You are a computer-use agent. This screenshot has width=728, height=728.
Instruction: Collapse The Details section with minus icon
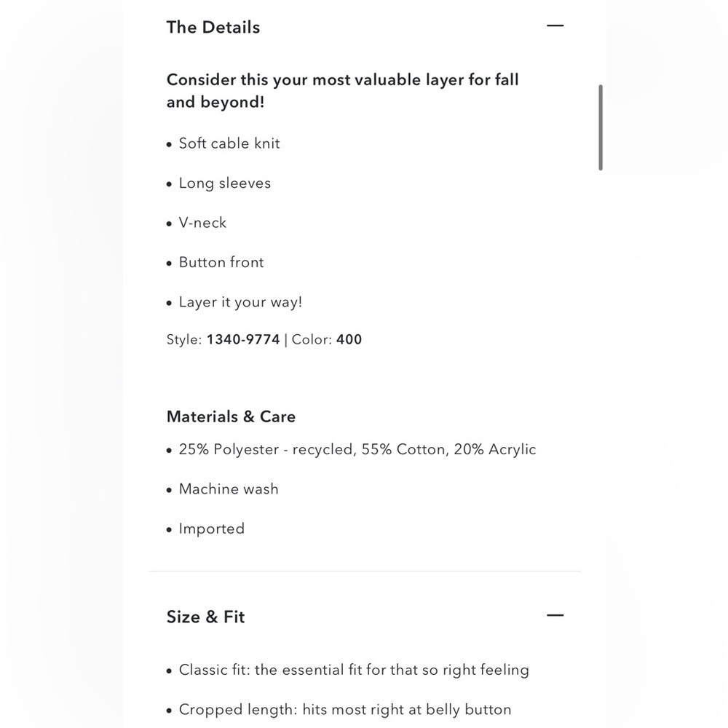coord(555,25)
